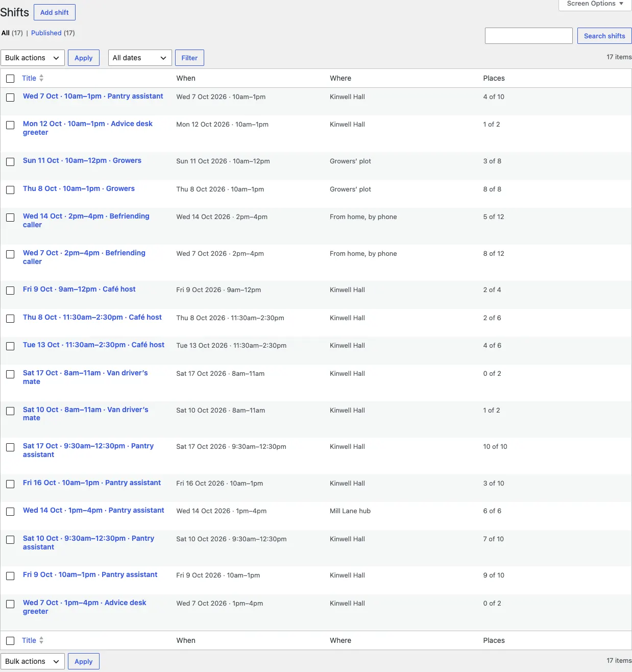Switch to the Published view filter
The width and height of the screenshot is (632, 672).
coord(46,33)
